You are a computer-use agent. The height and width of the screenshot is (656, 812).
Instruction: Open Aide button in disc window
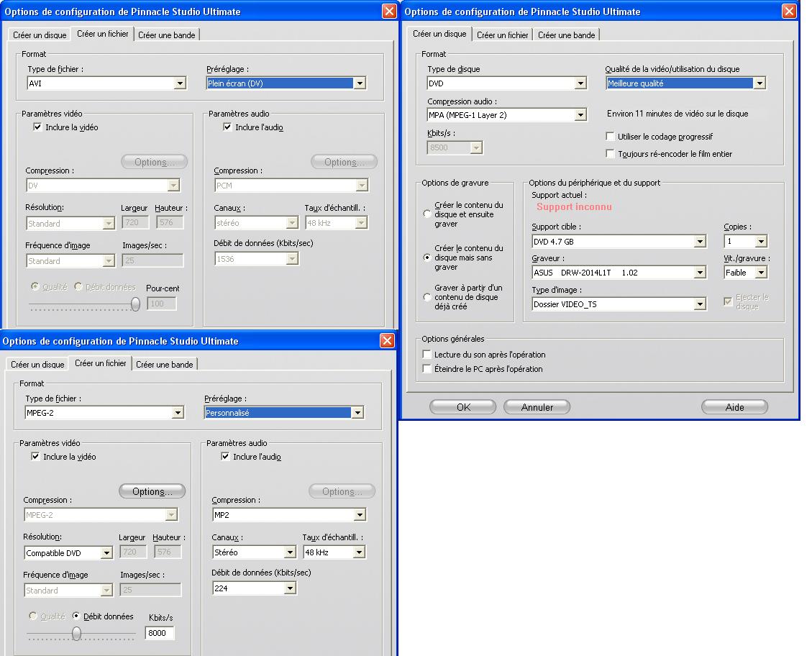coord(735,407)
